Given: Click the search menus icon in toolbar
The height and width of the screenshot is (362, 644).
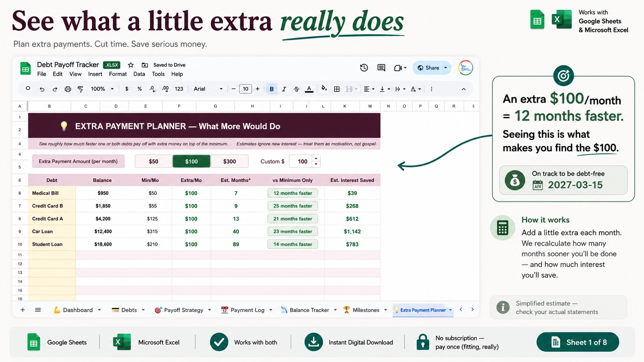Looking at the screenshot, I should 28,88.
